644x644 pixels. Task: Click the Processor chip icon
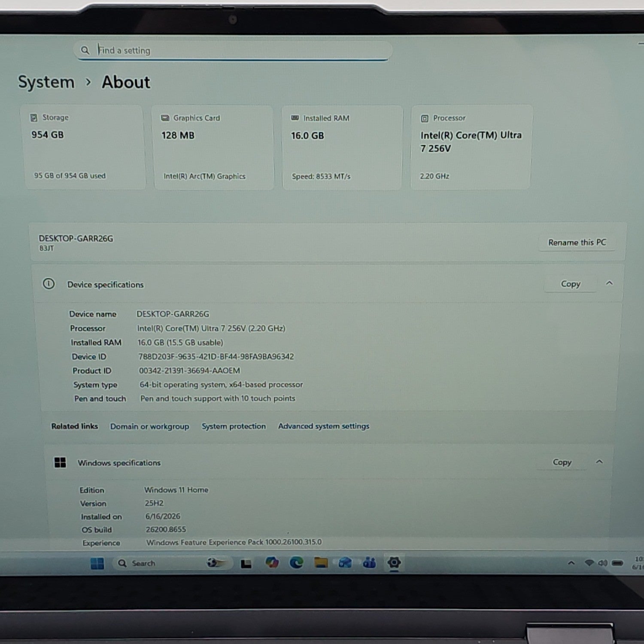click(425, 118)
